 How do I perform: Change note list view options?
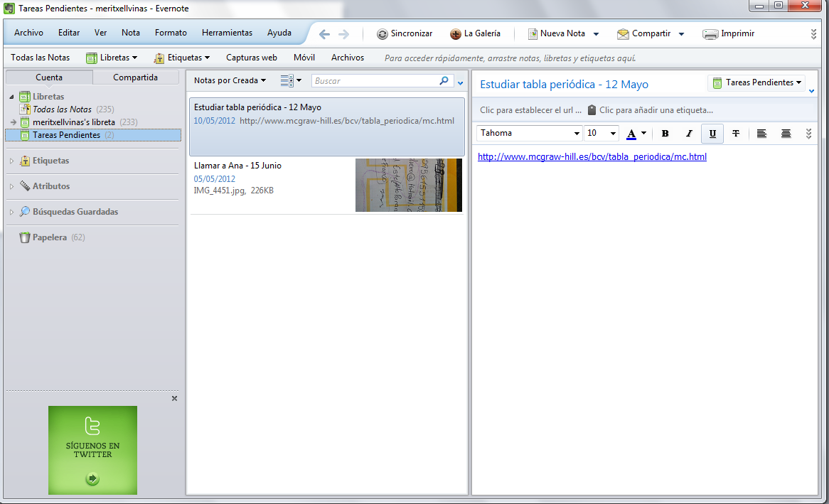tap(291, 80)
